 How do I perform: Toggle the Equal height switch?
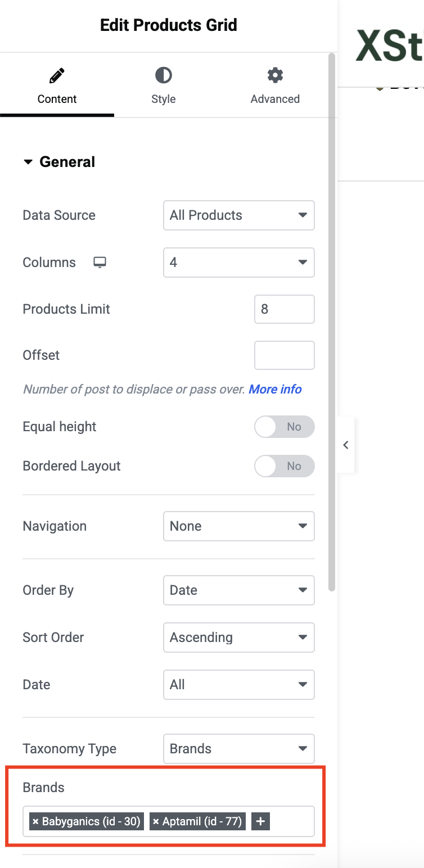(x=285, y=427)
